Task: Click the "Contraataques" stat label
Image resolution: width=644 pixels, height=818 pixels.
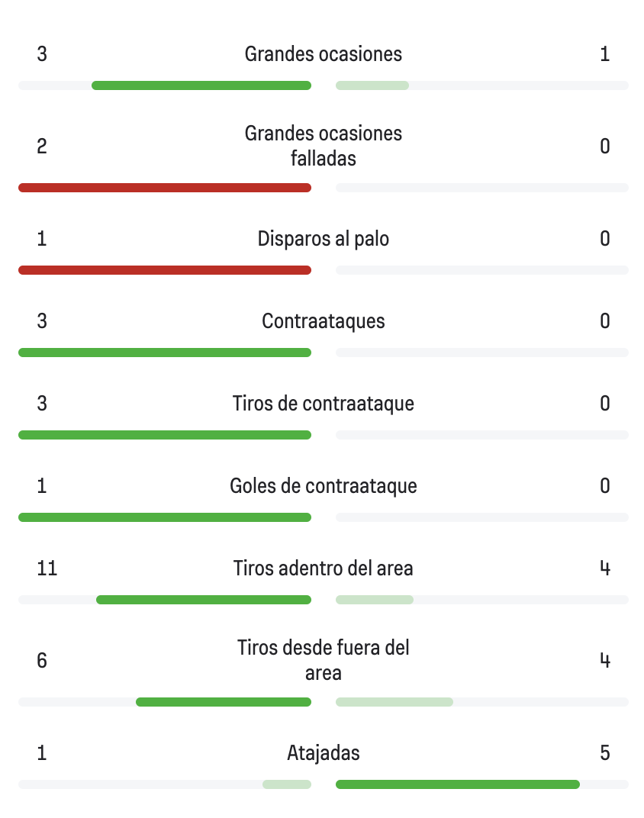Action: 323,321
